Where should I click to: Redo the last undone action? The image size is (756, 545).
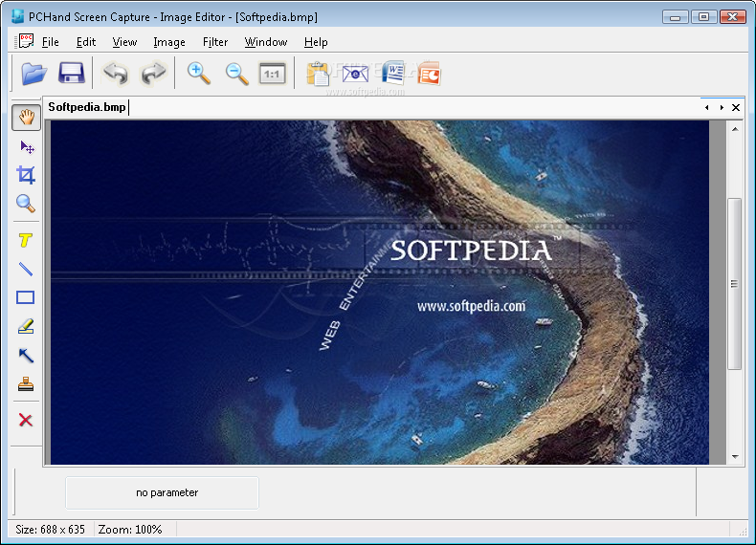[153, 74]
